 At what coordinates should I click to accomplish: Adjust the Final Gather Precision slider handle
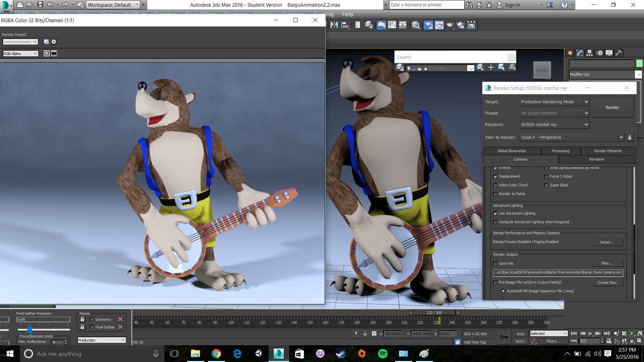pyautogui.click(x=30, y=329)
